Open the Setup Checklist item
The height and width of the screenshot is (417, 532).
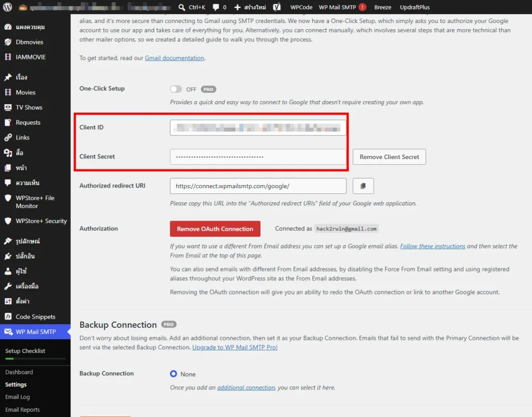pyautogui.click(x=25, y=351)
